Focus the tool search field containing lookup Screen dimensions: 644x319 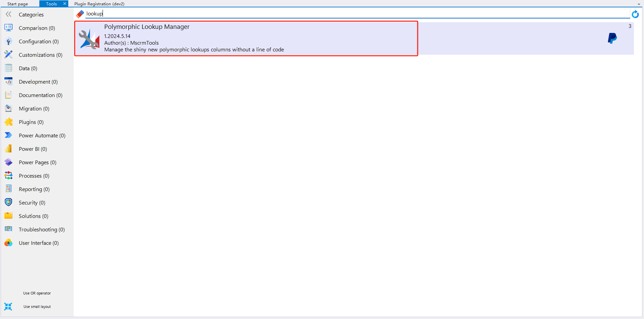357,13
